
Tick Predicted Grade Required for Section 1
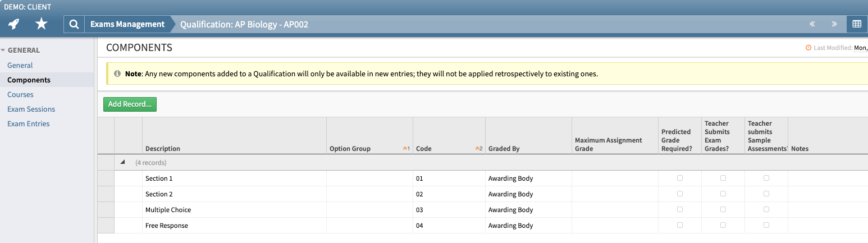pos(680,178)
